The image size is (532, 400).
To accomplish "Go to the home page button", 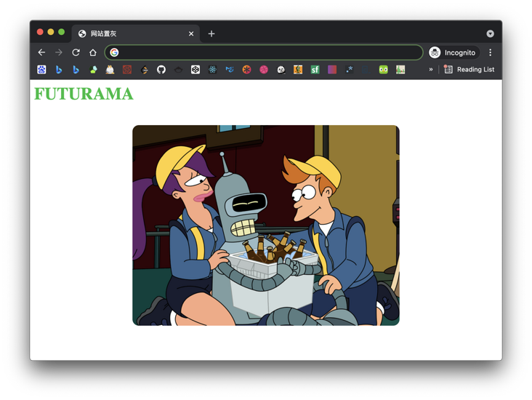I will point(92,52).
